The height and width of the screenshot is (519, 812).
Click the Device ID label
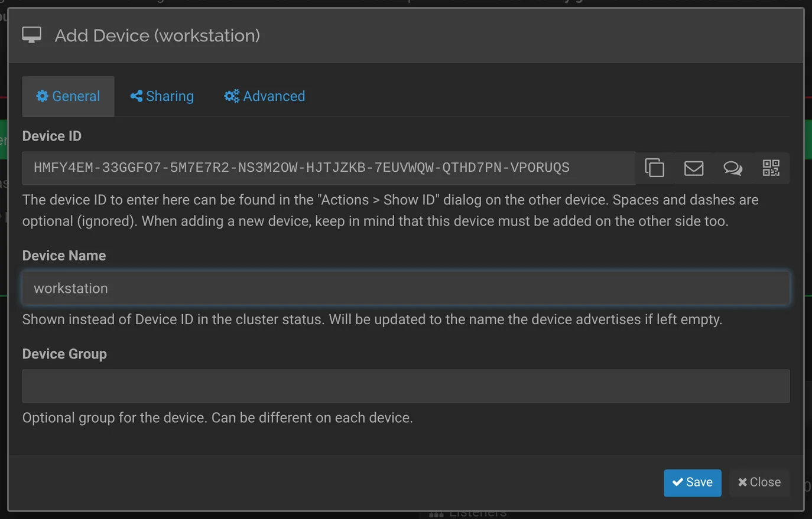52,136
